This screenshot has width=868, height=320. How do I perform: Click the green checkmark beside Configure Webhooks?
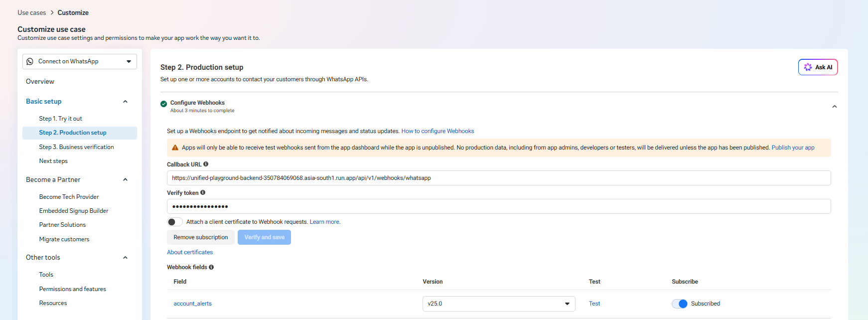pos(163,104)
